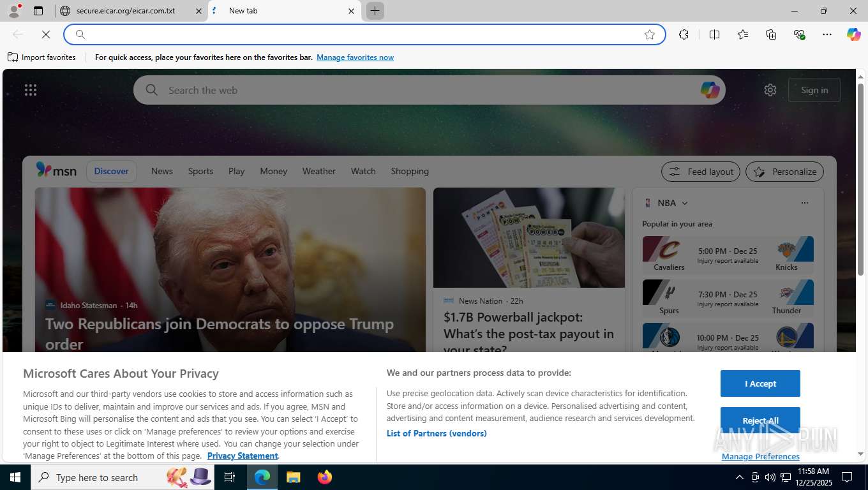The width and height of the screenshot is (868, 490).
Task: Click Manage favorites now link
Action: point(355,57)
